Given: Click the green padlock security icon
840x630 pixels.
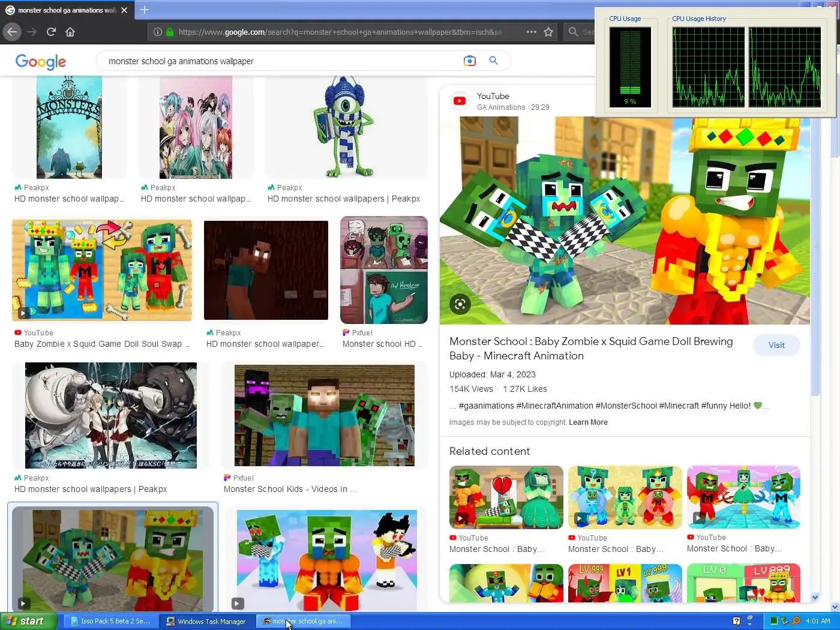Looking at the screenshot, I should (x=170, y=32).
